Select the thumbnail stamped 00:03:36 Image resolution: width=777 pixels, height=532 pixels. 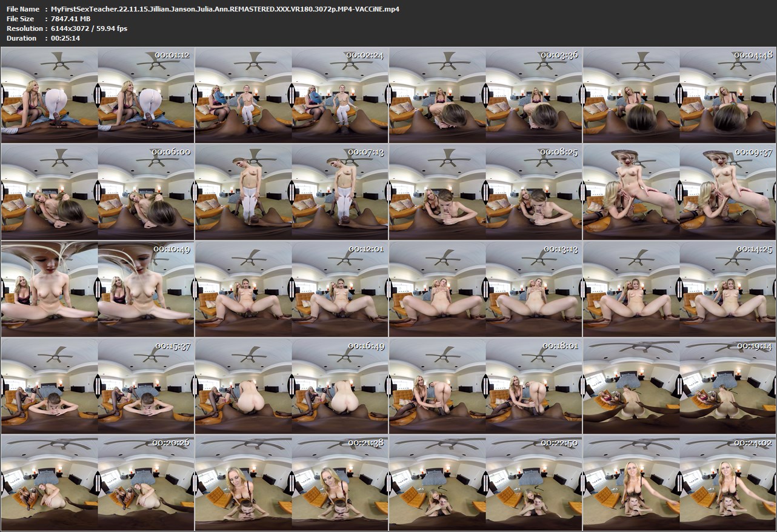[485, 95]
